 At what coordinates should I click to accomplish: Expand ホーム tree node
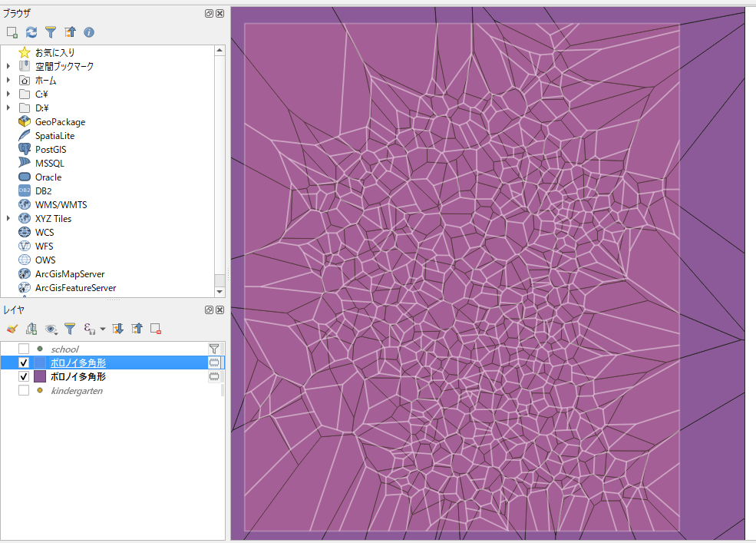coord(8,80)
